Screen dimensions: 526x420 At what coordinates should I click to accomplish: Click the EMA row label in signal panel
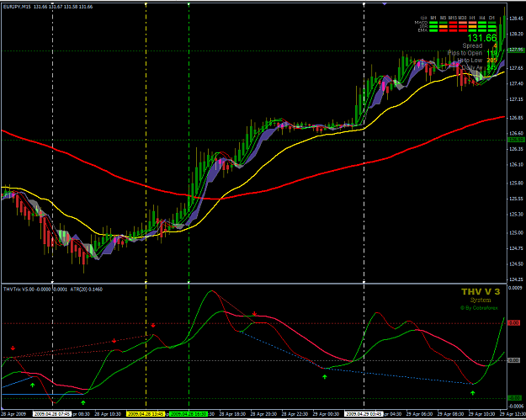point(422,30)
